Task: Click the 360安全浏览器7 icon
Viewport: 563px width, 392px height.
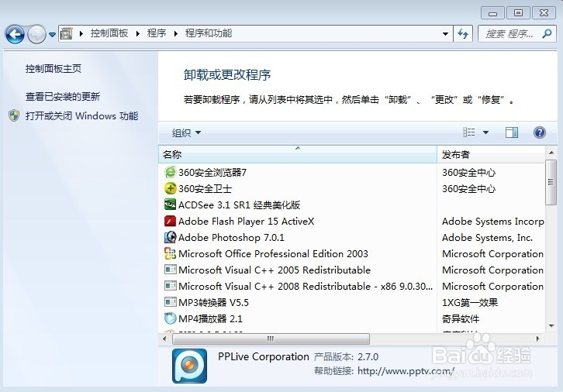Action: pos(170,172)
